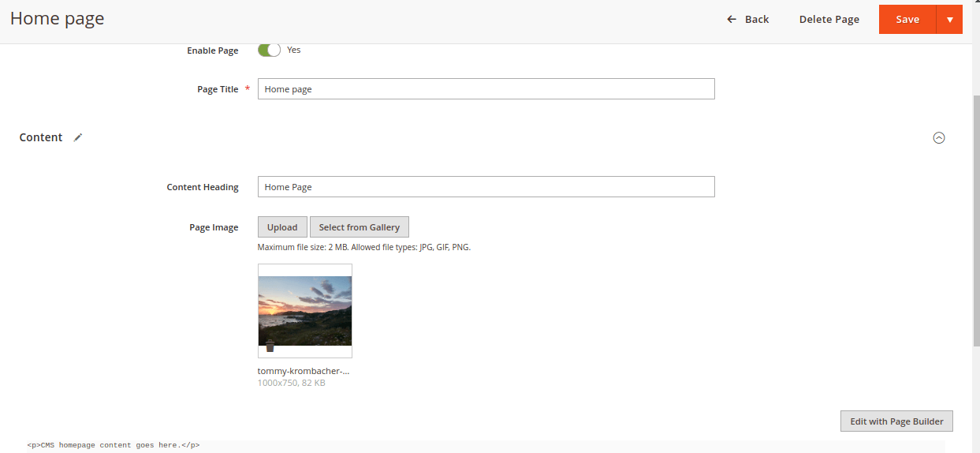The height and width of the screenshot is (453, 980).
Task: Launch Edit with Page Builder
Action: tap(896, 421)
